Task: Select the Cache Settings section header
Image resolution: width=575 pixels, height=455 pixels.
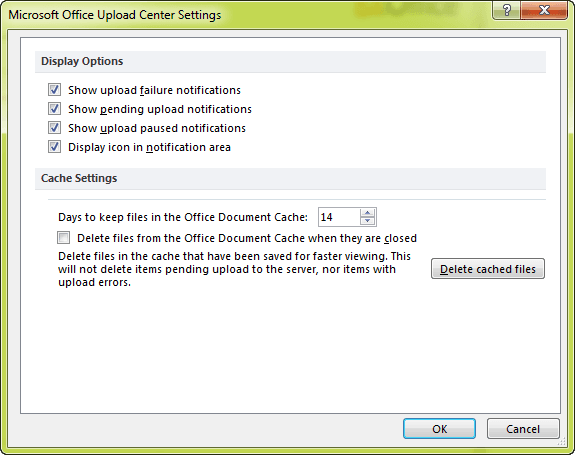Action: pos(79,178)
